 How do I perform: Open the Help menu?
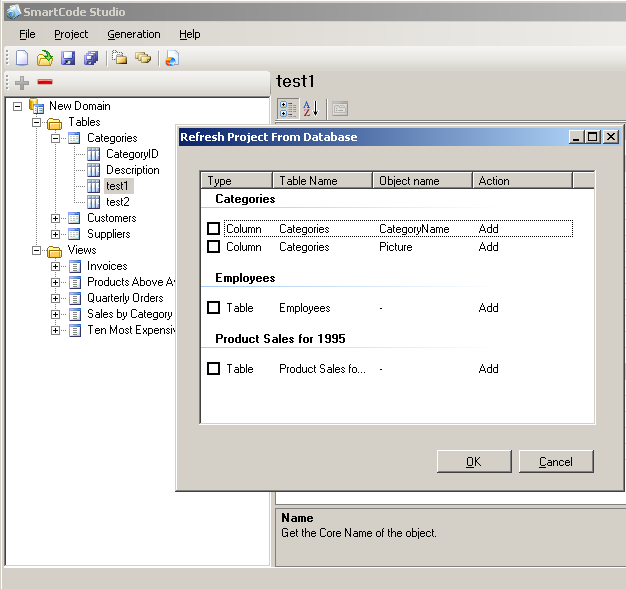(x=190, y=34)
